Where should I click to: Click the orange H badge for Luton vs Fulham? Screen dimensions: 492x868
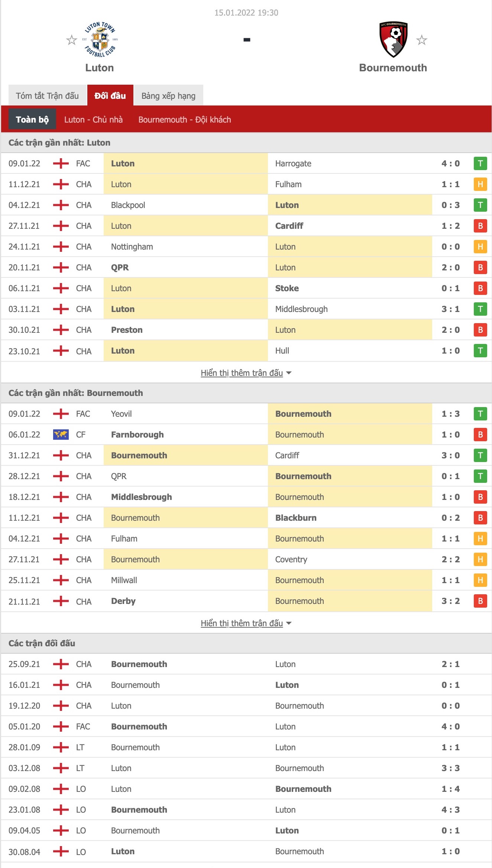coord(480,184)
